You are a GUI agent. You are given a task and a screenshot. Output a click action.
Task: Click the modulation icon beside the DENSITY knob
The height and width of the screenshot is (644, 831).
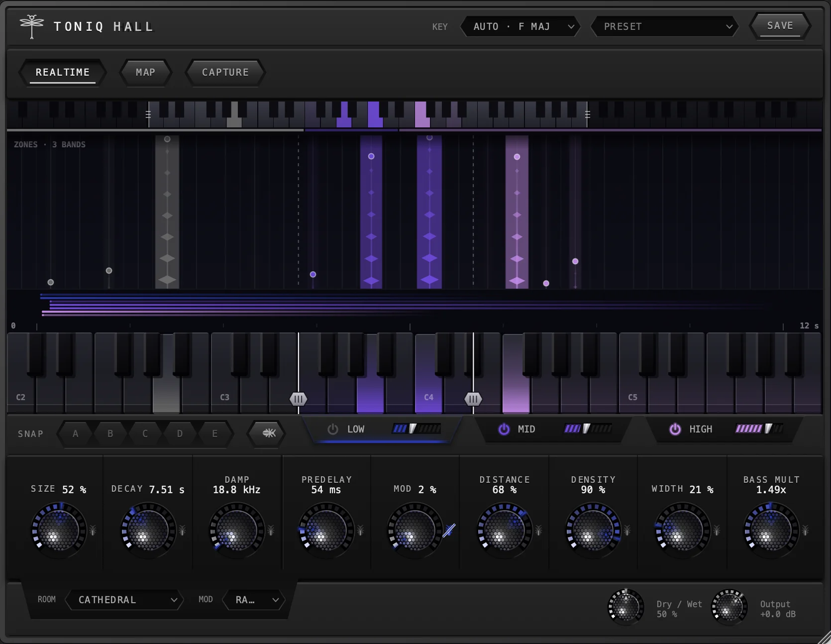click(x=627, y=531)
